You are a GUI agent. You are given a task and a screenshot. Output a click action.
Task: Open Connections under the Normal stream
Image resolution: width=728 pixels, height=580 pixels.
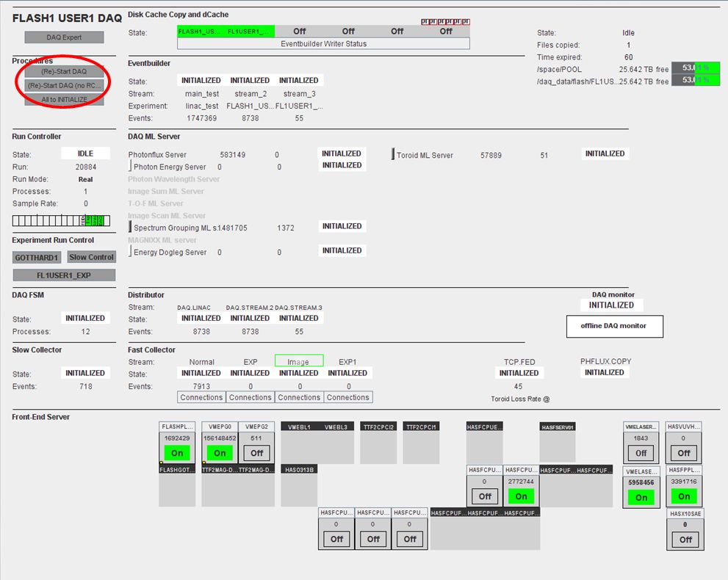tap(201, 397)
